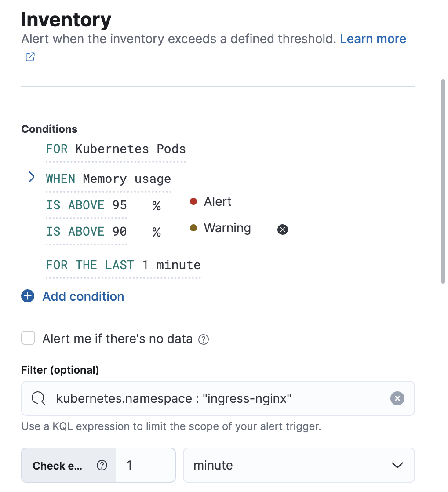448x492 pixels.
Task: Clear the namespace filter using the x icon
Action: point(397,398)
